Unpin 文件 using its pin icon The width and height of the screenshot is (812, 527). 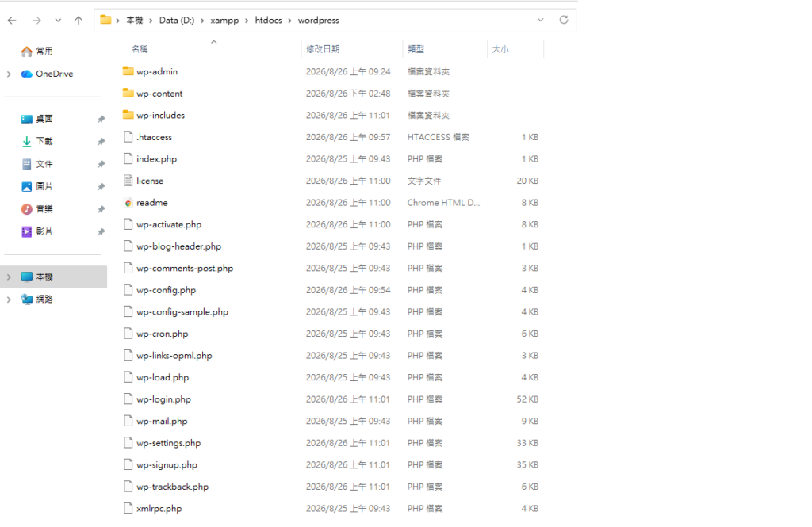coord(101,164)
